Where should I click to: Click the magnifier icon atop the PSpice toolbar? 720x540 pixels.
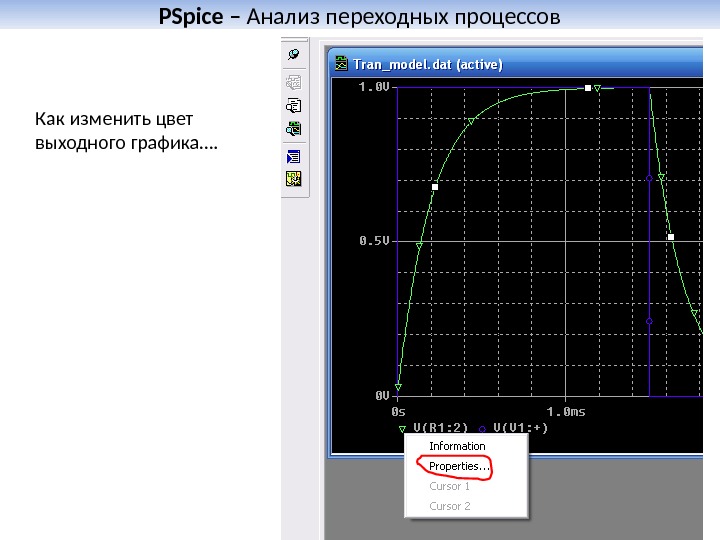(x=294, y=55)
